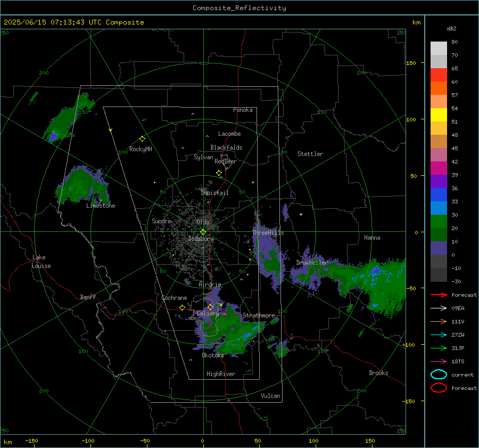Click the Banff city label
479x448 pixels.
click(x=88, y=297)
